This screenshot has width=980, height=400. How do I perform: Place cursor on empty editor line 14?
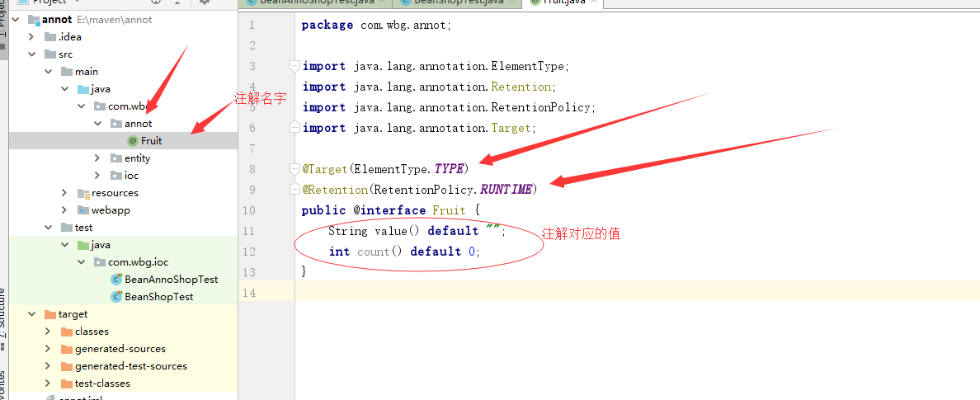tap(638, 292)
